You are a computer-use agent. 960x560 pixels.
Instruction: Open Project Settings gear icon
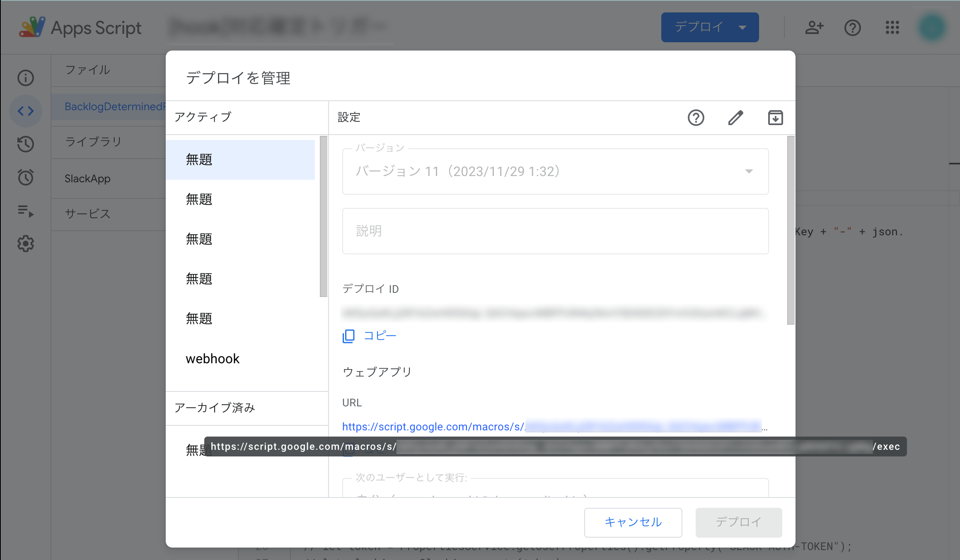pos(26,244)
